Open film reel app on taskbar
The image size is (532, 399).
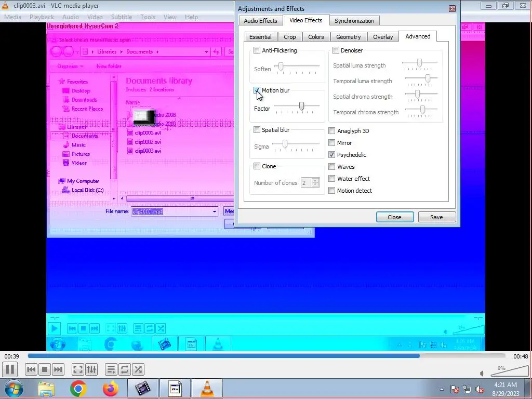pos(143,389)
